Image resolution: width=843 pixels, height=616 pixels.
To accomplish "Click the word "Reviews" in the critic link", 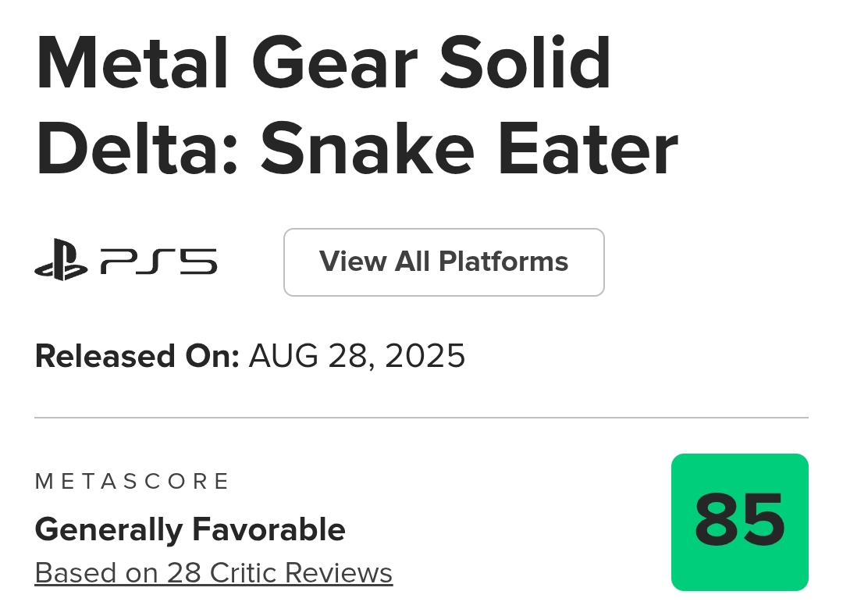I will (x=339, y=573).
